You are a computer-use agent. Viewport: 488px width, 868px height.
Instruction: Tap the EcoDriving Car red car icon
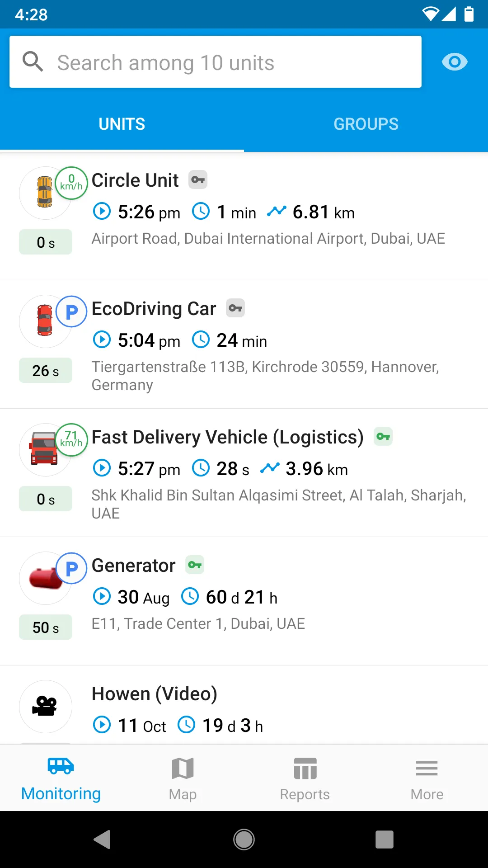[44, 321]
